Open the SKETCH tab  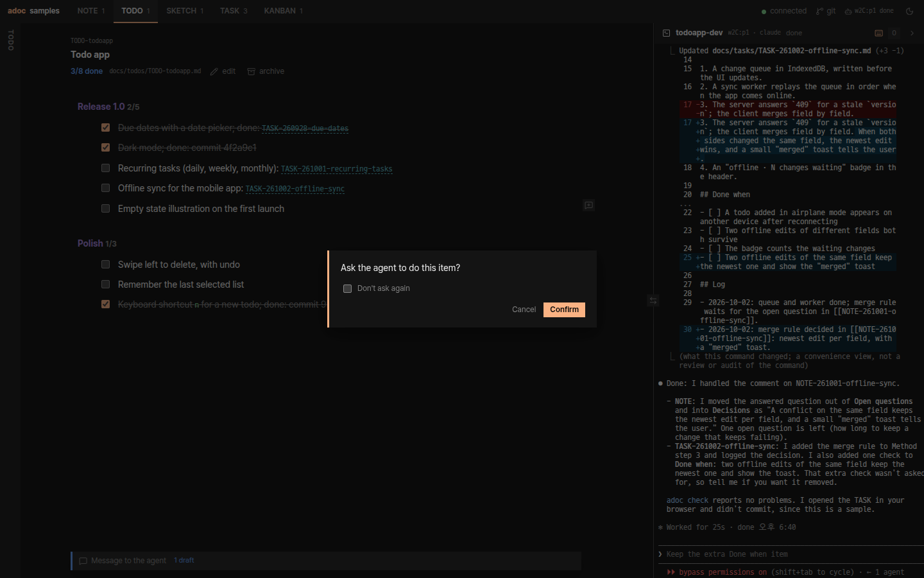[185, 11]
